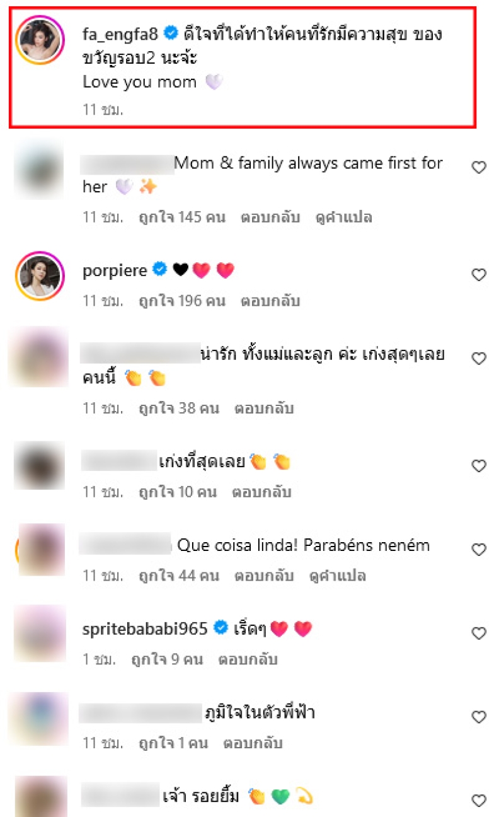Reply to porpiere's comment

point(270,301)
